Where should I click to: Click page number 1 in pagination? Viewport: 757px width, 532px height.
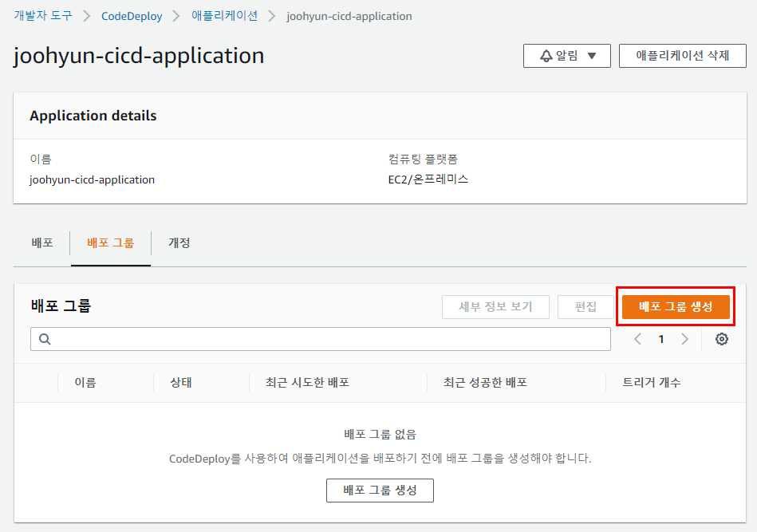click(661, 340)
